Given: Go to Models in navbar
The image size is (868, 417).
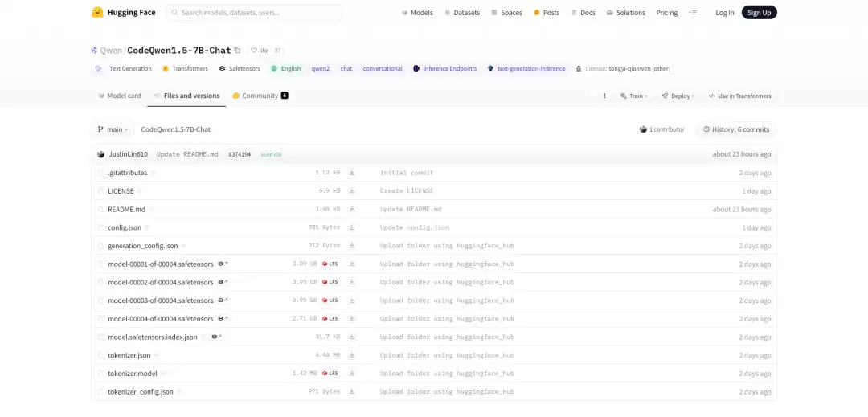Looking at the screenshot, I should point(417,13).
